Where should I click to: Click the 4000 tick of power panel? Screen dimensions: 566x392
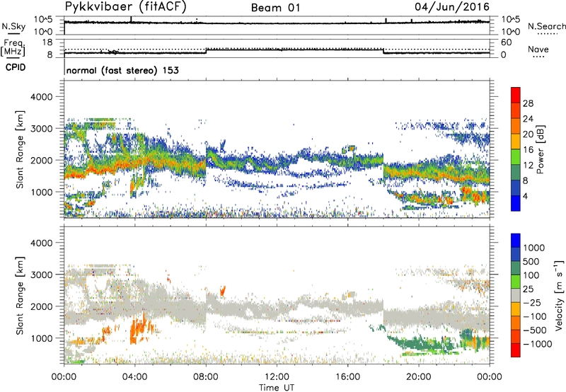[x=41, y=97]
